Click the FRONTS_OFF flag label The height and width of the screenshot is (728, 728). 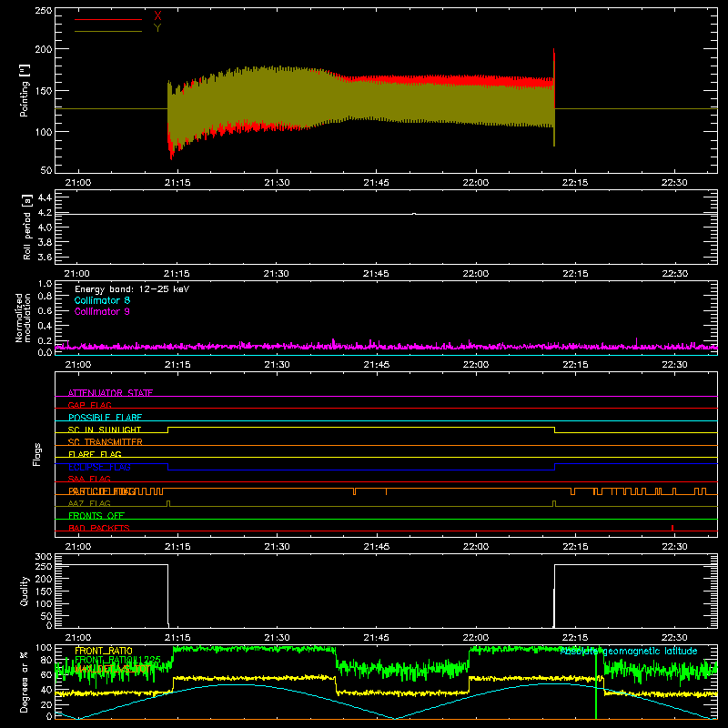point(96,516)
